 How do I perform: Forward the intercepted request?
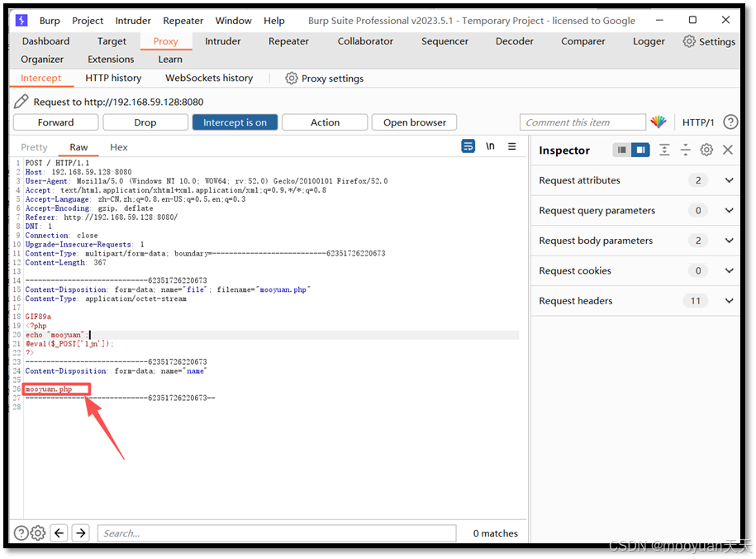click(56, 122)
